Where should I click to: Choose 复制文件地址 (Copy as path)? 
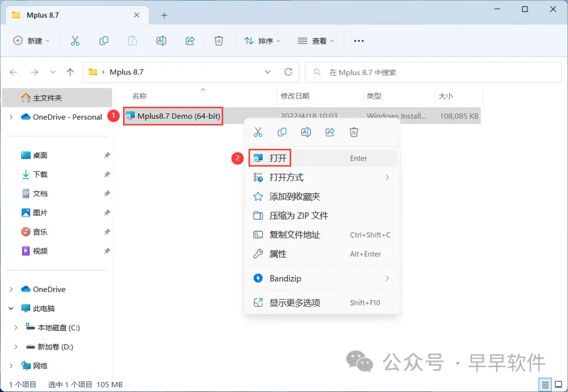tap(322, 235)
